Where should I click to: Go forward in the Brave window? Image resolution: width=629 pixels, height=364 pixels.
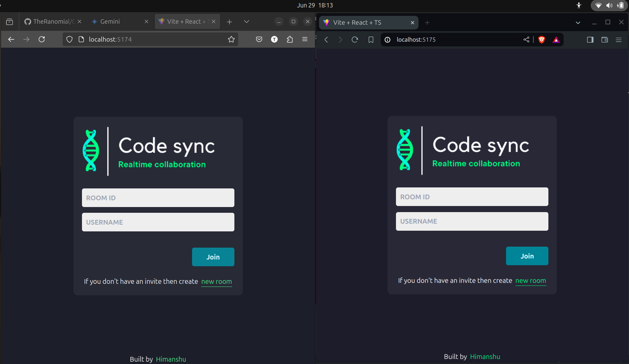click(x=340, y=40)
